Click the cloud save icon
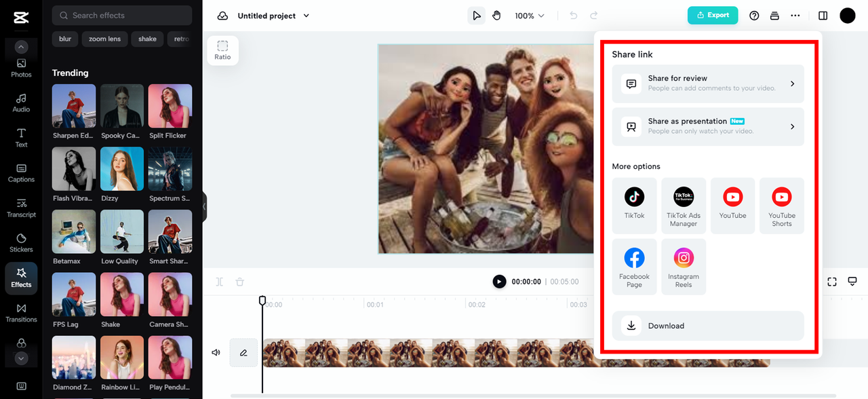This screenshot has width=868, height=399. pyautogui.click(x=222, y=16)
